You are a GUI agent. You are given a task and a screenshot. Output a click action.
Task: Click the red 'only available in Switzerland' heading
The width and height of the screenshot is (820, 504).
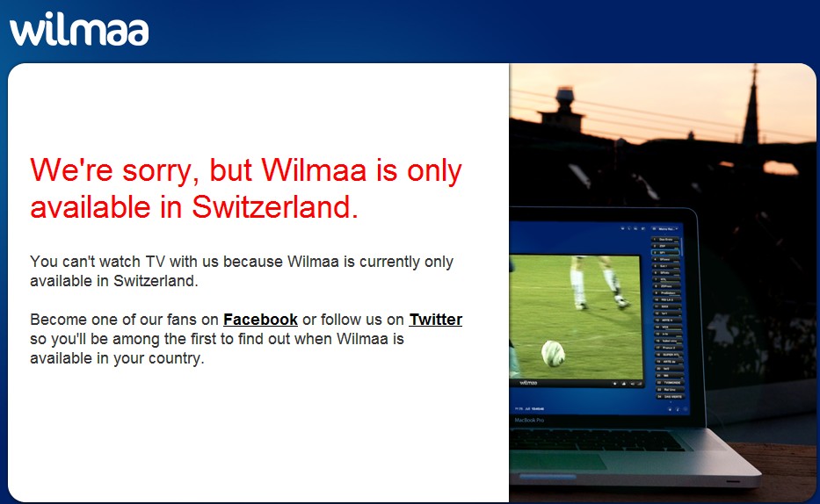click(246, 188)
